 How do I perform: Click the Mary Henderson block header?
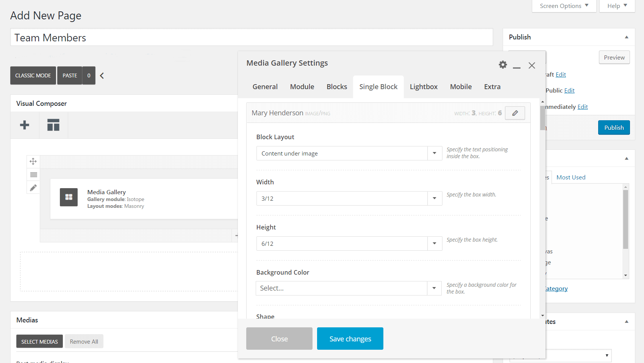[x=388, y=113]
